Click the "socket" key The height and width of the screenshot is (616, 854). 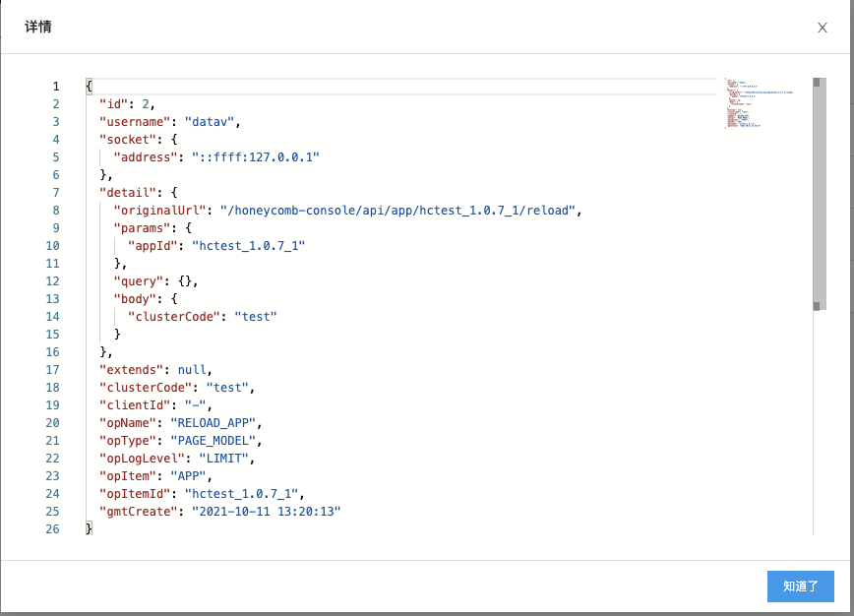click(128, 140)
